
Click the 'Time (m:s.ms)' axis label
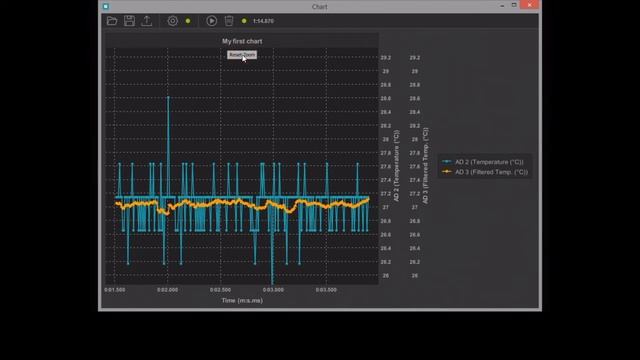click(x=242, y=300)
